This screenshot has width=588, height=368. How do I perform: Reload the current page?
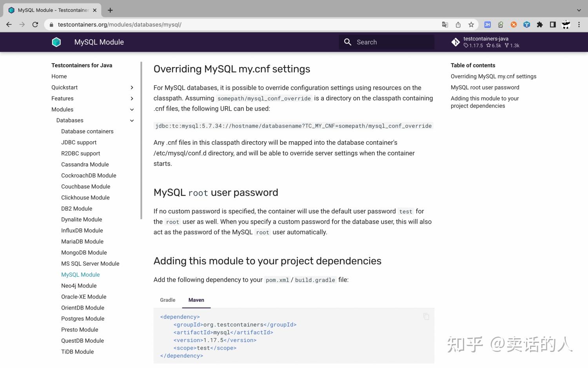click(35, 25)
